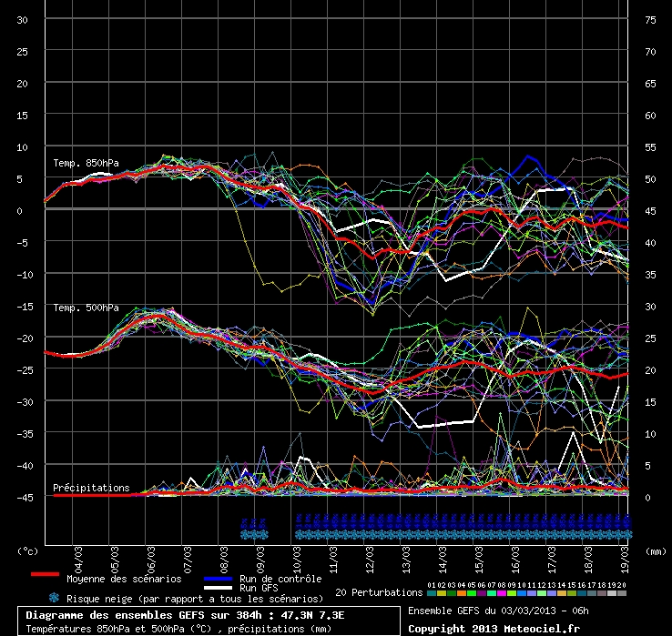
Task: Click the Précipitations label
Action: pyautogui.click(x=91, y=488)
